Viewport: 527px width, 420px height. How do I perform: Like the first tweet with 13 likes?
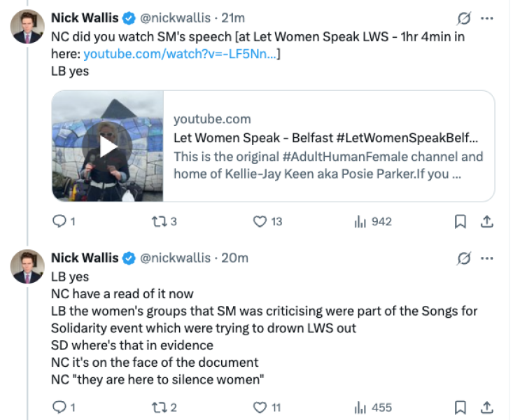[x=260, y=222]
